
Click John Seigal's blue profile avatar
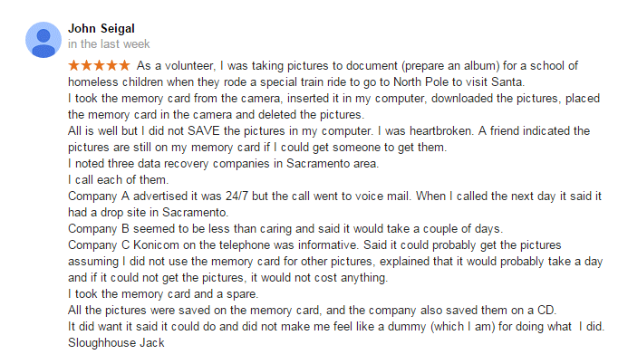click(x=43, y=40)
